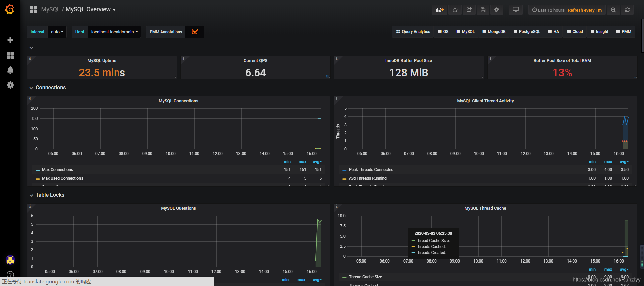Open the MySQL Overview dashboard title dropdown
Viewport: 644px width, 286px height.
click(x=91, y=10)
